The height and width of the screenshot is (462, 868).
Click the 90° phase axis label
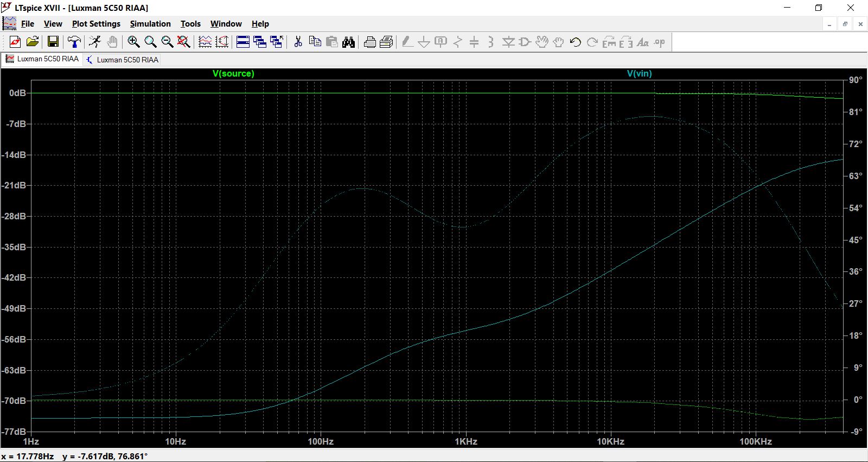point(856,80)
